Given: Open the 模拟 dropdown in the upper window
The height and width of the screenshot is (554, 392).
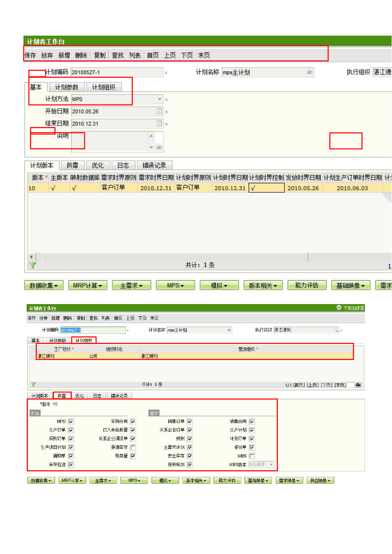Looking at the screenshot, I should (219, 285).
